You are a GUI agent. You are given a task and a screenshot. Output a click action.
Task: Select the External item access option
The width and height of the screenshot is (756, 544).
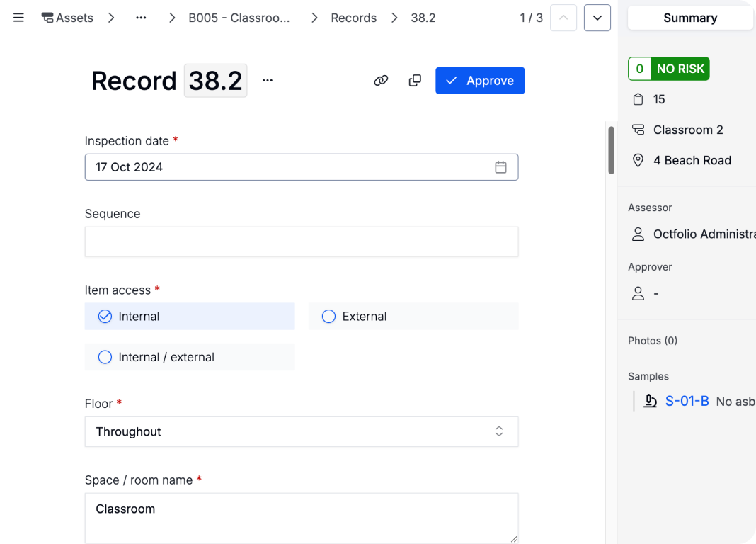[x=413, y=317]
